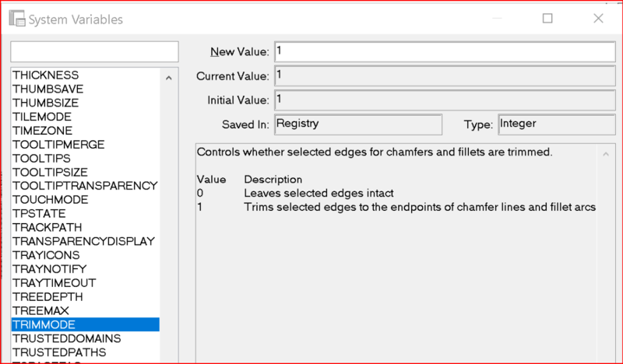Select highlighted TRIMMODE variable
This screenshot has width=623, height=364.
(44, 324)
